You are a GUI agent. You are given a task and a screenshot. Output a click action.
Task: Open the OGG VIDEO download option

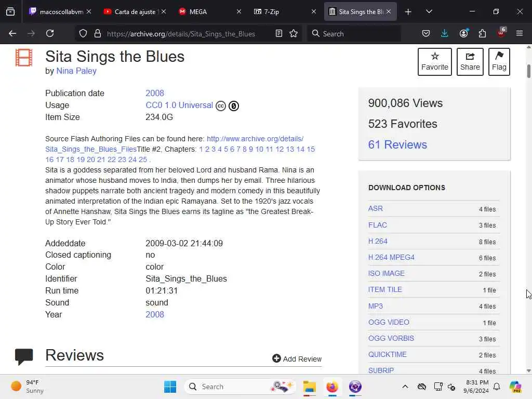pyautogui.click(x=389, y=322)
